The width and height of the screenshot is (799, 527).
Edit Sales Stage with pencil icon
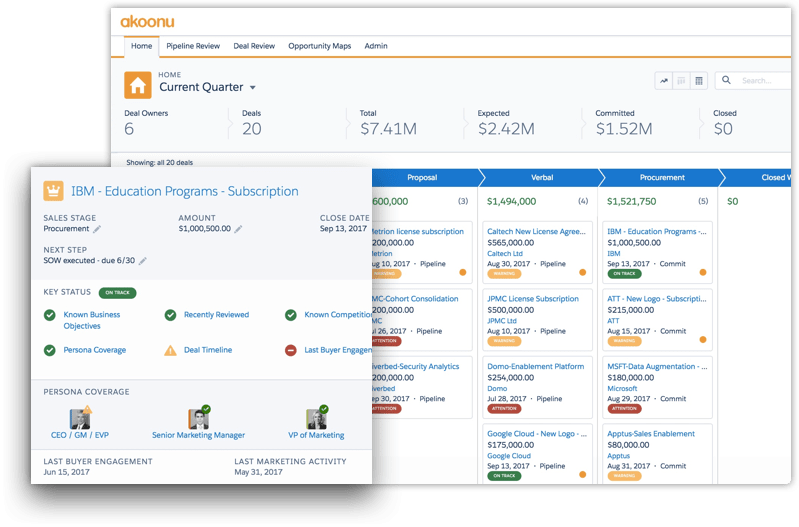coord(97,229)
